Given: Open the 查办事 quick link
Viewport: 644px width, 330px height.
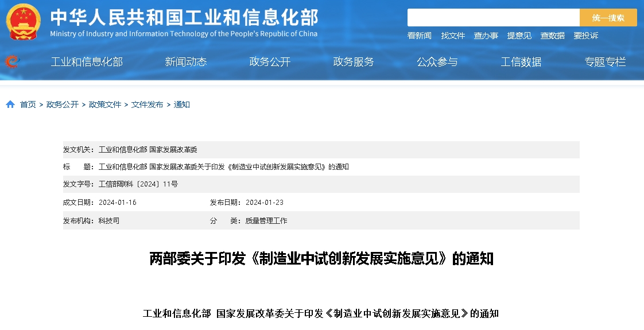Looking at the screenshot, I should click(486, 36).
